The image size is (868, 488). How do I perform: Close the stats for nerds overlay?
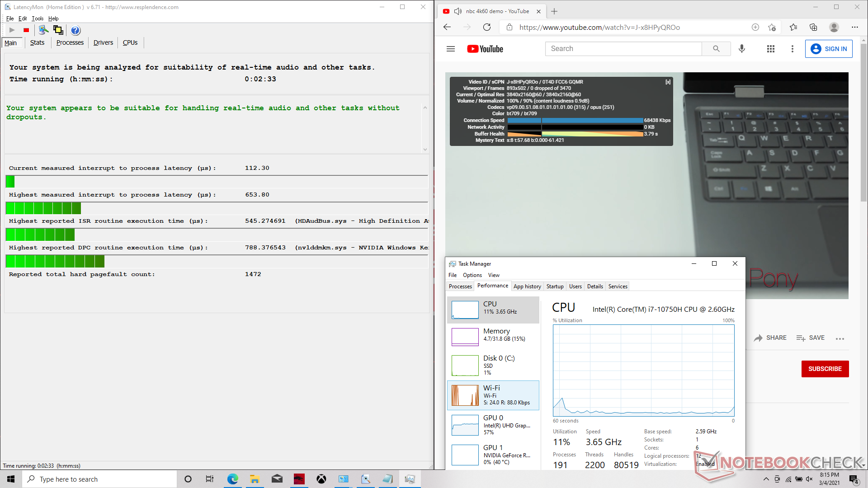point(668,82)
